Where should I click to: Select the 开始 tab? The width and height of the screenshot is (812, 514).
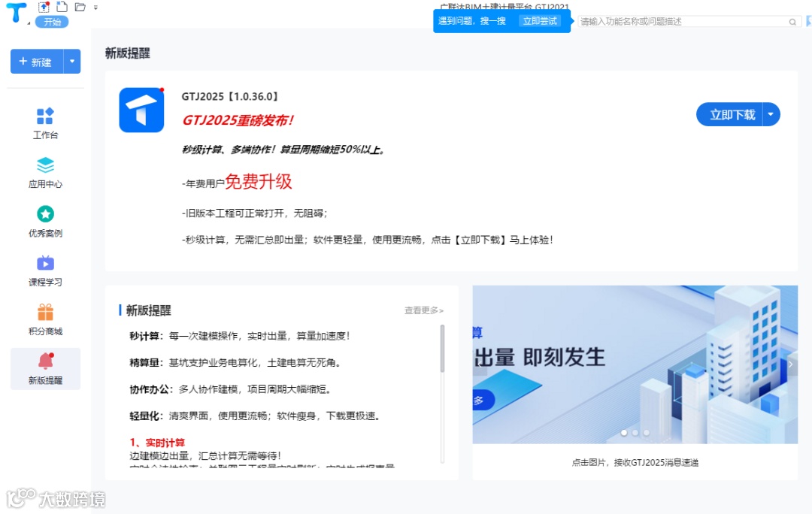click(53, 22)
